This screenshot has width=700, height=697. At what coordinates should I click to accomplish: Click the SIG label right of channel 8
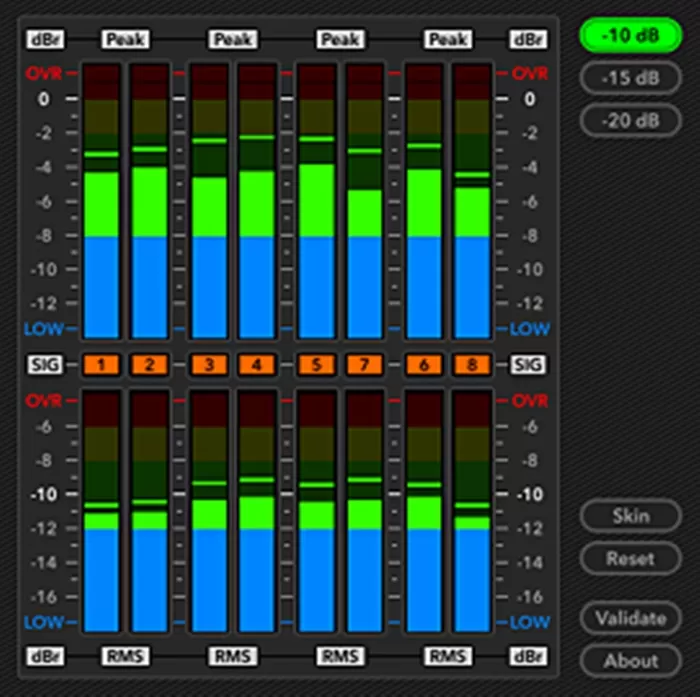pyautogui.click(x=529, y=365)
